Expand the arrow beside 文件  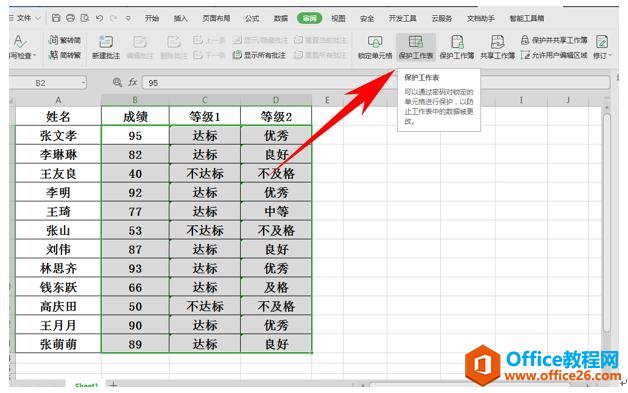click(38, 18)
